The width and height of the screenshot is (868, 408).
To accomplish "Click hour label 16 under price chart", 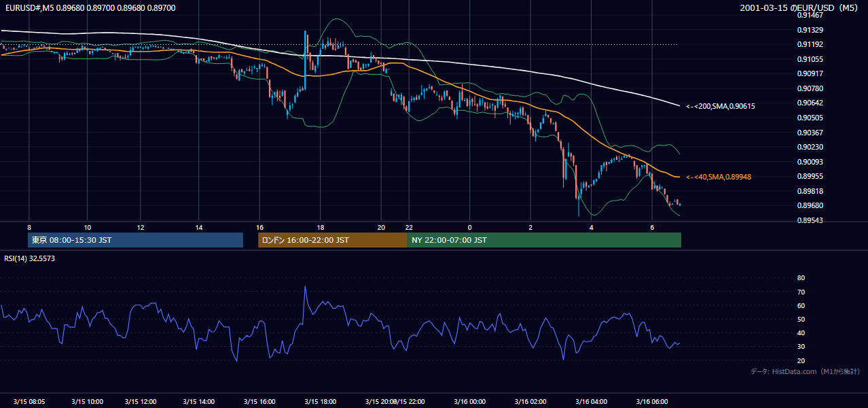I will point(259,227).
